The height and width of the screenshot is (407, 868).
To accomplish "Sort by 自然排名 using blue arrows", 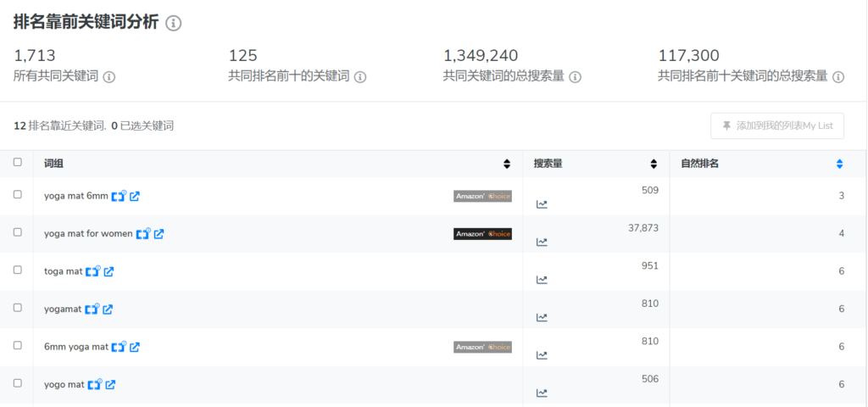I will tap(839, 164).
